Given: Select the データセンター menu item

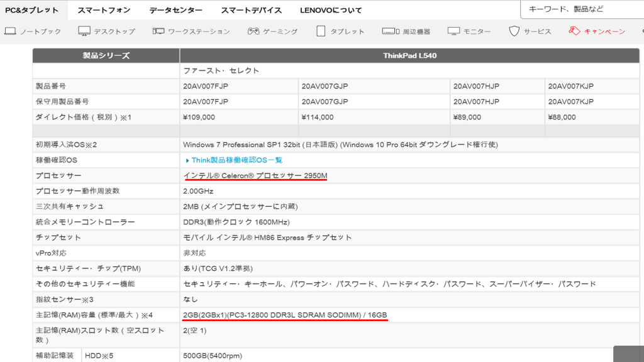Looking at the screenshot, I should (175, 10).
